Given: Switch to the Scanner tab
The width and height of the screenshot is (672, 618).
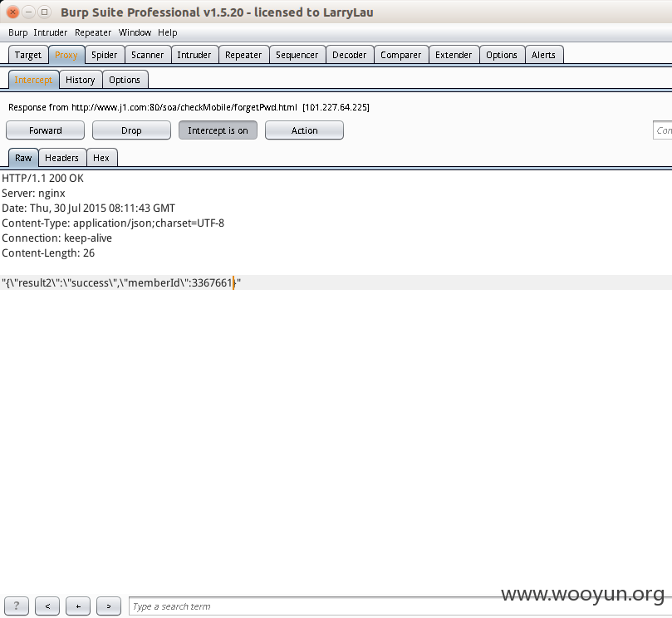Looking at the screenshot, I should coord(147,55).
